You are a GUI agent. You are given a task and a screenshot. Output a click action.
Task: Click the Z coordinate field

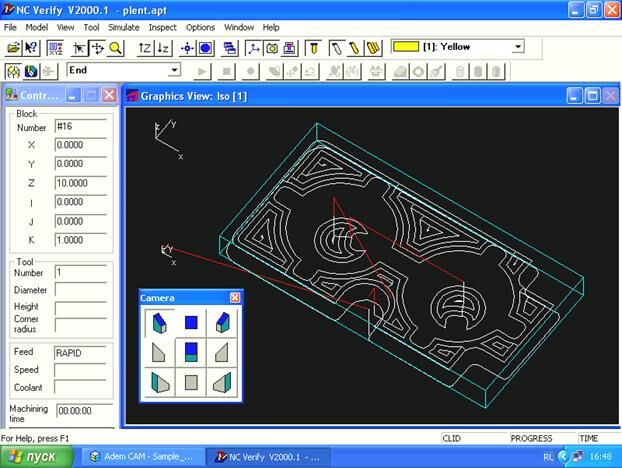click(x=81, y=183)
